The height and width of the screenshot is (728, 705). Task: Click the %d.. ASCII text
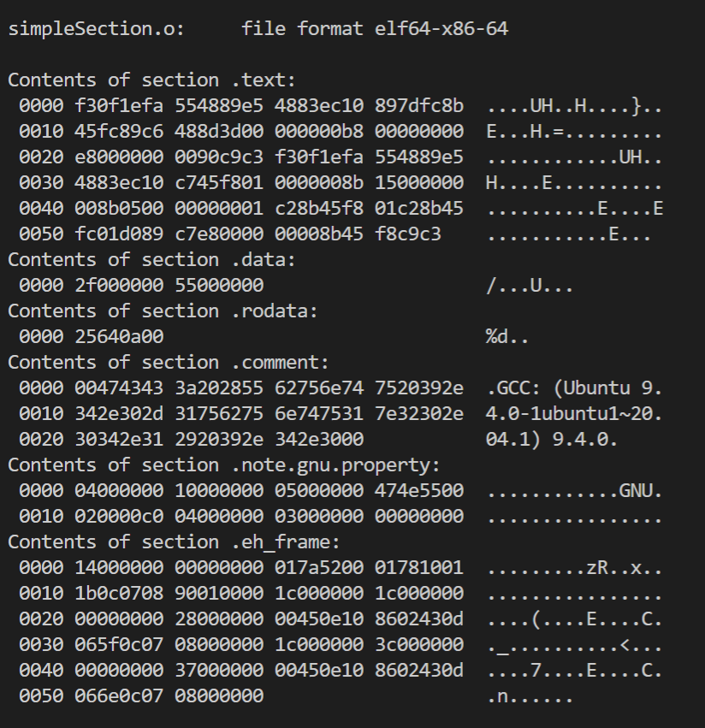(x=507, y=337)
